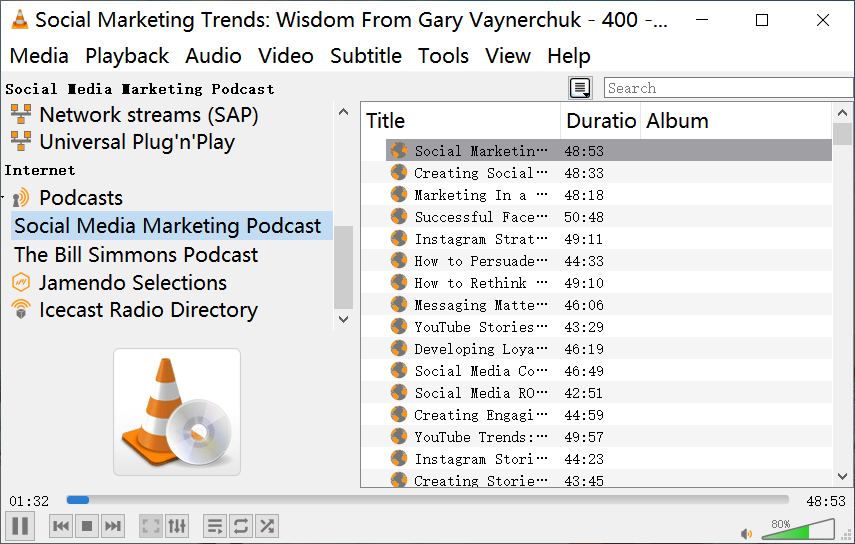The image size is (855, 544).
Task: Click the Jamendo hexagon icon
Action: pos(21,282)
